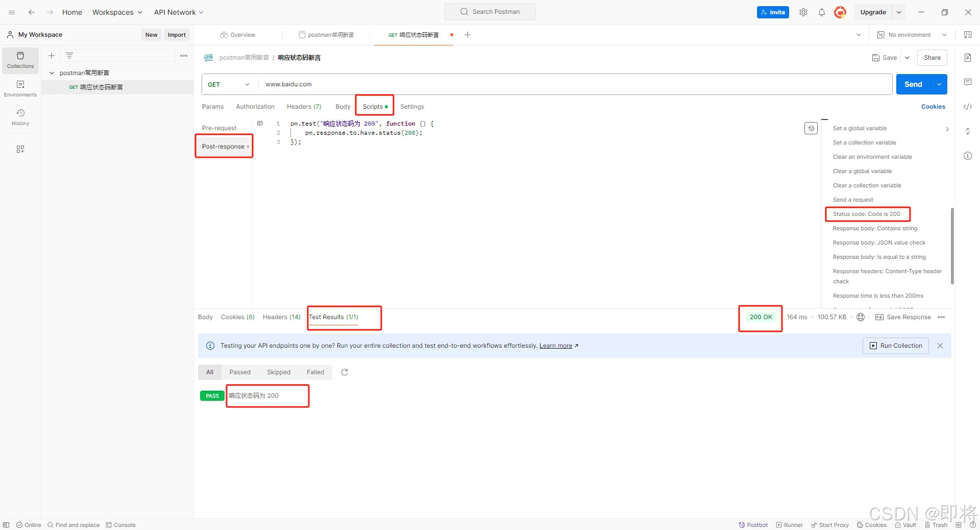This screenshot has height=530, width=980.
Task: Go forward with the right arrow
Action: (50, 12)
